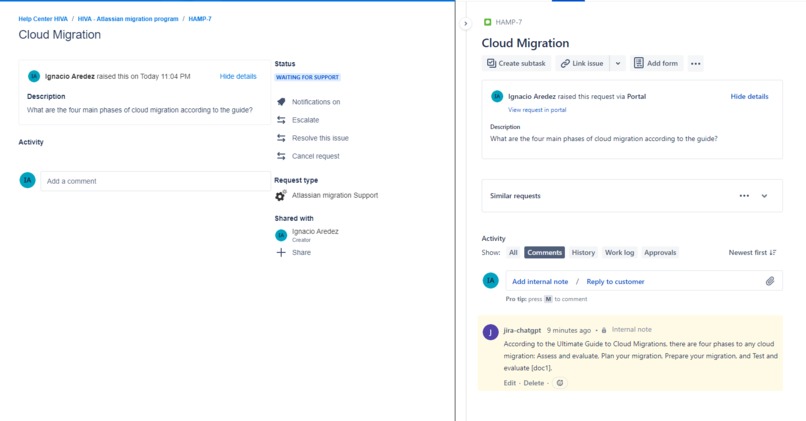Click the avatar beside raised this request via Portal
Screen dimensions: 806x421
click(x=497, y=96)
